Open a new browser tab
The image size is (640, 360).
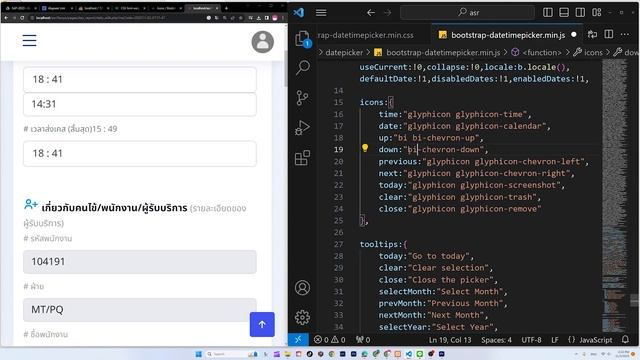tap(226, 8)
